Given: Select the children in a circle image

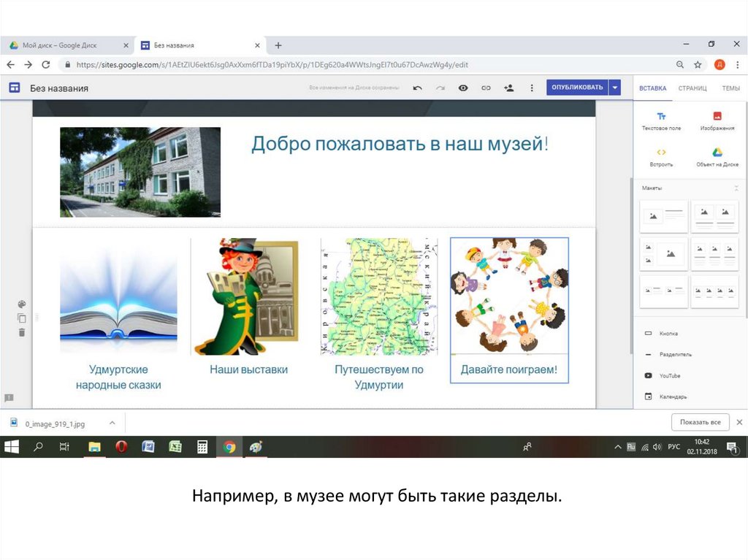Looking at the screenshot, I should click(x=509, y=296).
